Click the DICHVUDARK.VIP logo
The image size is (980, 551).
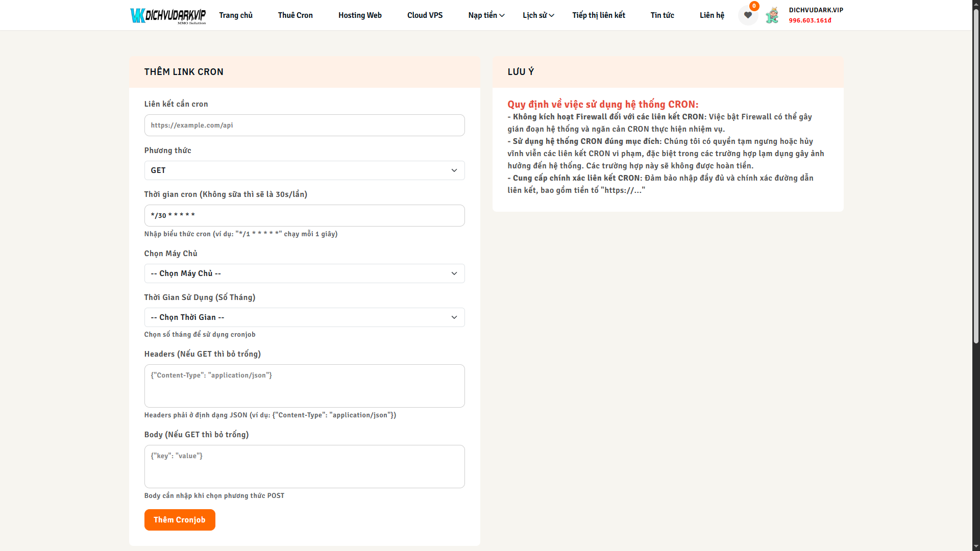[168, 15]
